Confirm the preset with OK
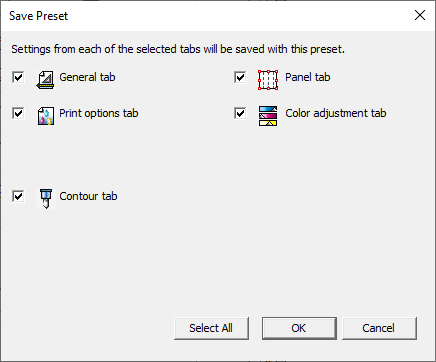 click(x=299, y=328)
